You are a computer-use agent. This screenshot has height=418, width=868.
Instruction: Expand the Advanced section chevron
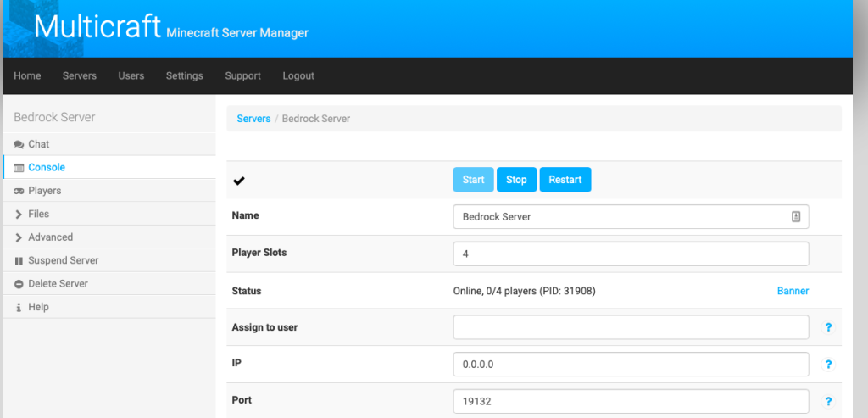(19, 237)
